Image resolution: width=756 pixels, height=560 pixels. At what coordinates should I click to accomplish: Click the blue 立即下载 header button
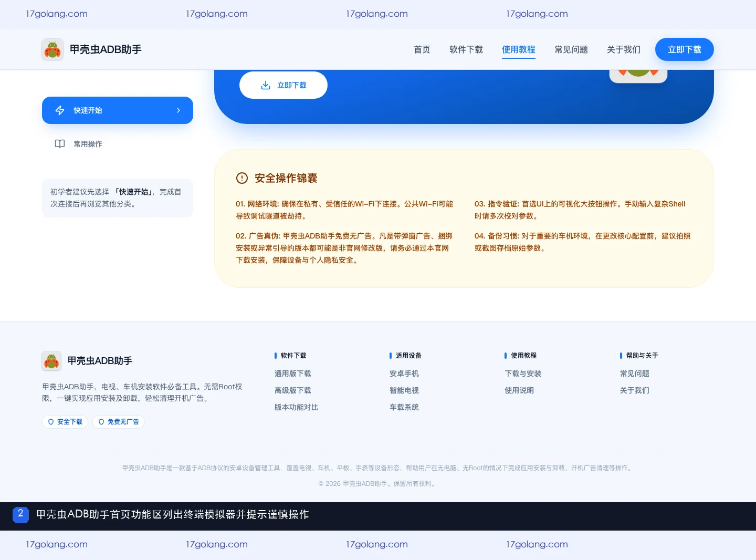(x=685, y=49)
